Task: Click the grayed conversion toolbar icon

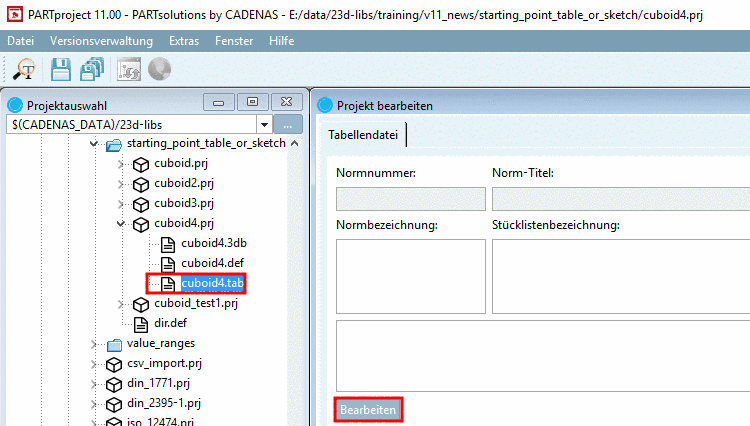Action: (129, 69)
